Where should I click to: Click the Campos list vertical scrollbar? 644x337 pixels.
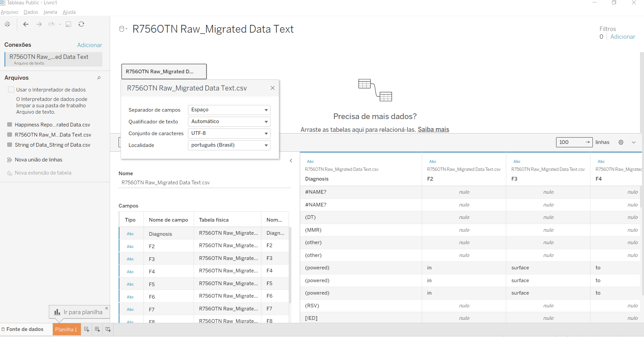[290, 266]
